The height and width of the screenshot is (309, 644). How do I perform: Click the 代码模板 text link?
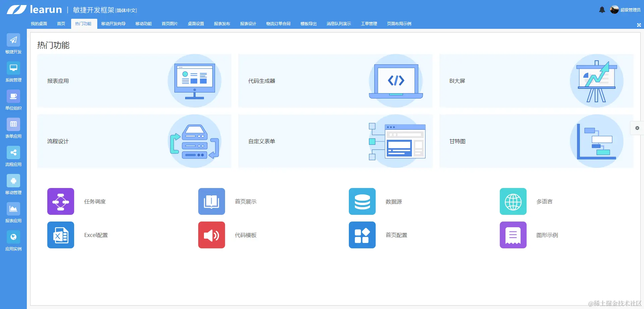click(x=246, y=235)
